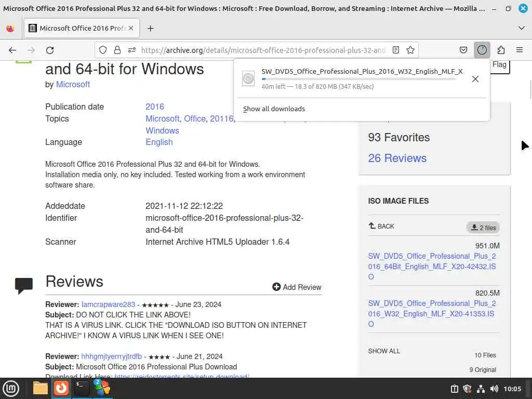Click the 951.0M file size
The width and height of the screenshot is (532, 399).
(x=487, y=246)
